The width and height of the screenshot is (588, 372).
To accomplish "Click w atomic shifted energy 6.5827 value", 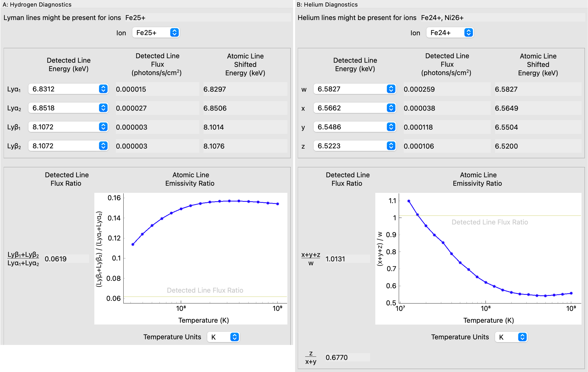I will tap(538, 89).
